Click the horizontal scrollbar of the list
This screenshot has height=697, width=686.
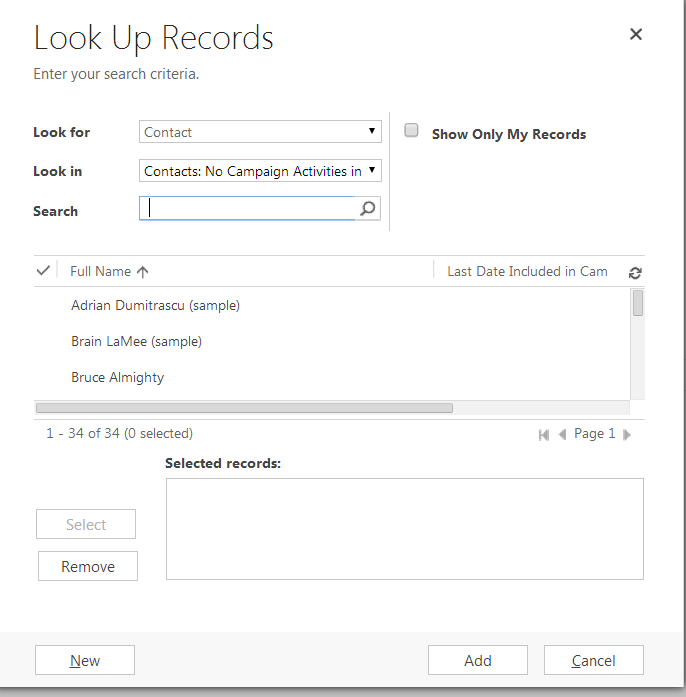pyautogui.click(x=244, y=408)
